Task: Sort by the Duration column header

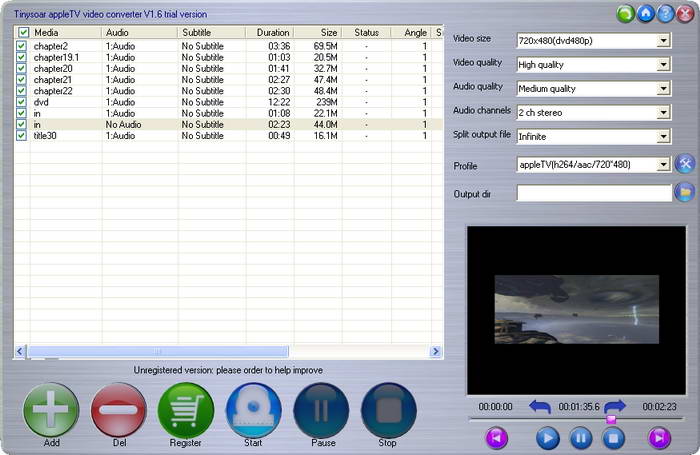Action: coord(270,32)
